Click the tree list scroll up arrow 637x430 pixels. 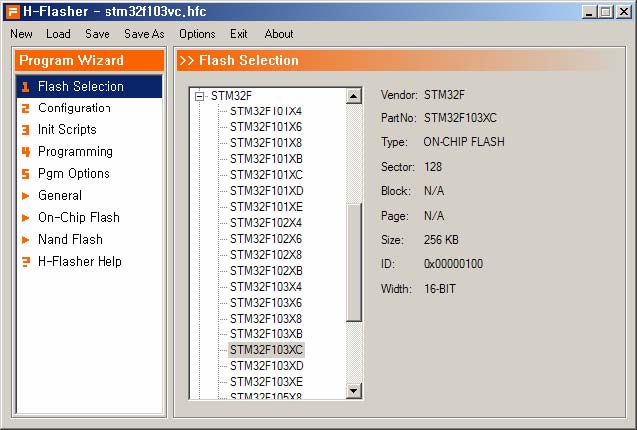click(x=353, y=96)
